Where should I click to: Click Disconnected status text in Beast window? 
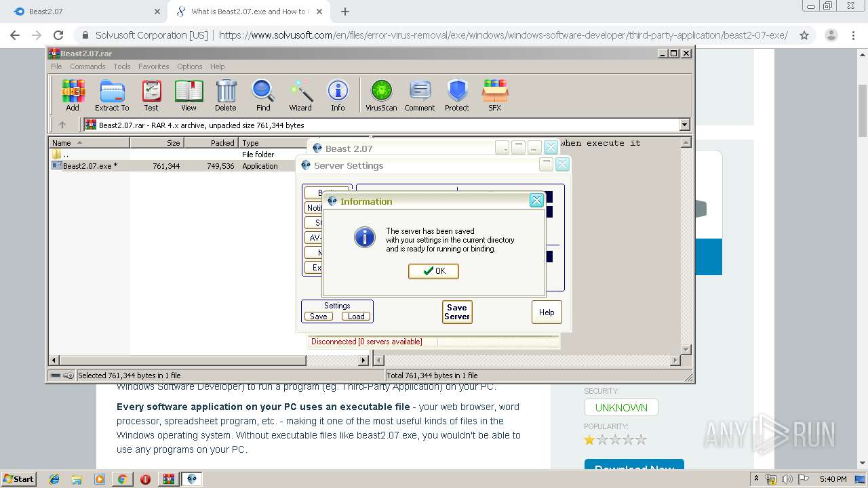[366, 342]
